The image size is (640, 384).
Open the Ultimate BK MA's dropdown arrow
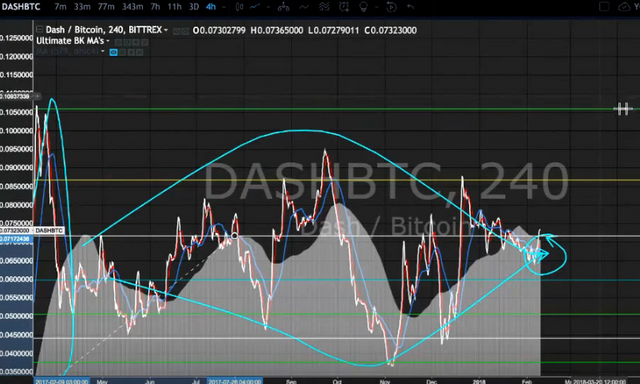[x=108, y=41]
